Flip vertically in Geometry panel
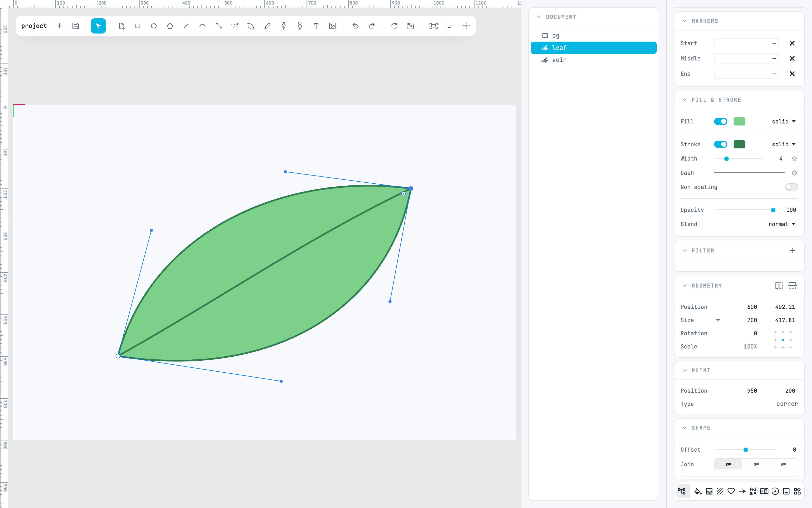Image resolution: width=812 pixels, height=508 pixels. tap(792, 285)
